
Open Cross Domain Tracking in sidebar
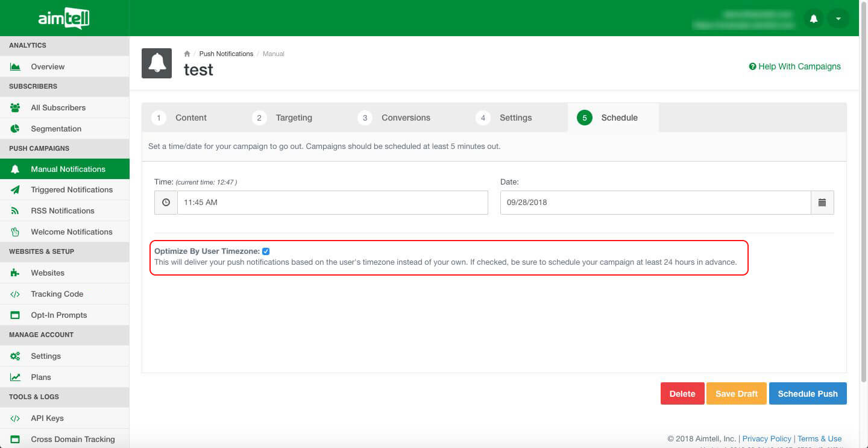(64, 440)
